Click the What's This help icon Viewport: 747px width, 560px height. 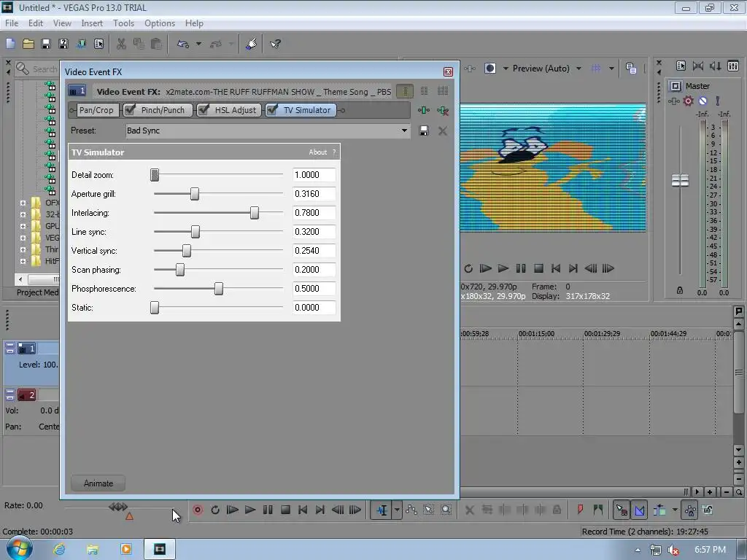[275, 44]
